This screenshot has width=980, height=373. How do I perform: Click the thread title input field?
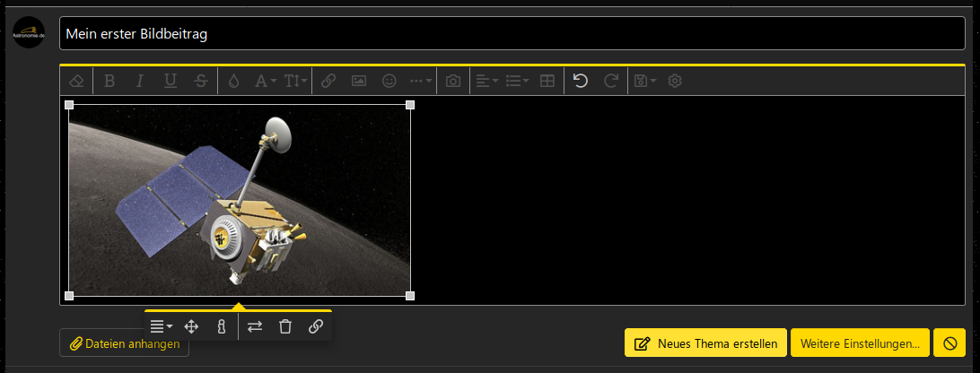[x=512, y=33]
